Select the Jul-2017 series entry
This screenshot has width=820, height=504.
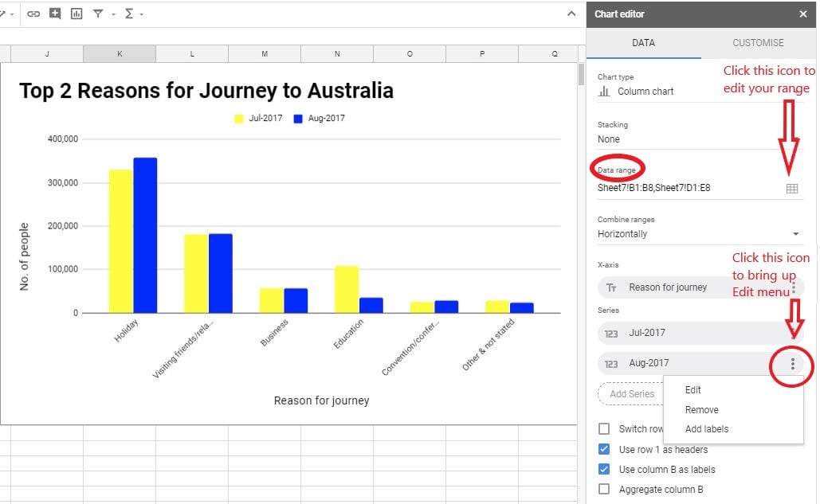point(700,334)
